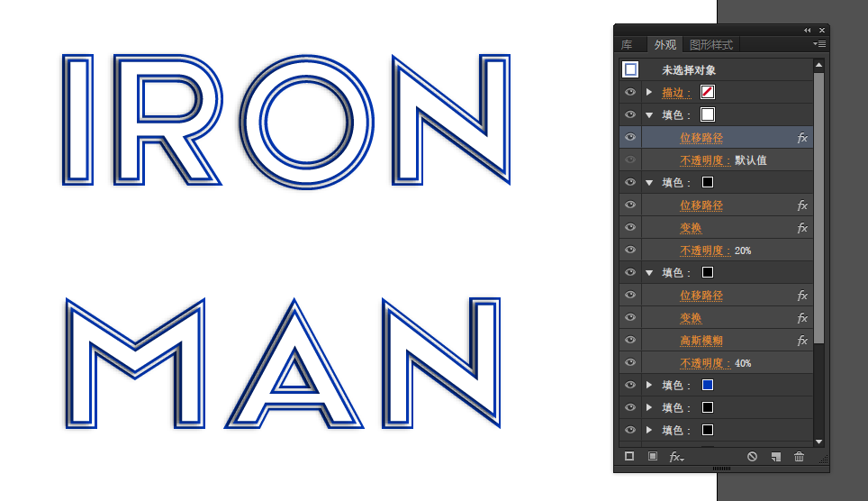The width and height of the screenshot is (868, 501).
Task: Edit the highlighted 位移路径 effect link
Action: point(701,138)
